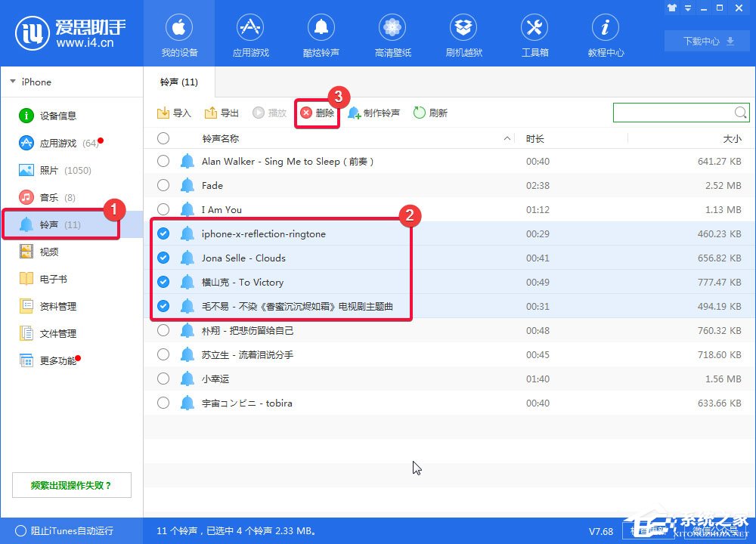Image resolution: width=756 pixels, height=544 pixels.
Task: Select 我的设备 in the top navigation
Action: click(x=178, y=34)
